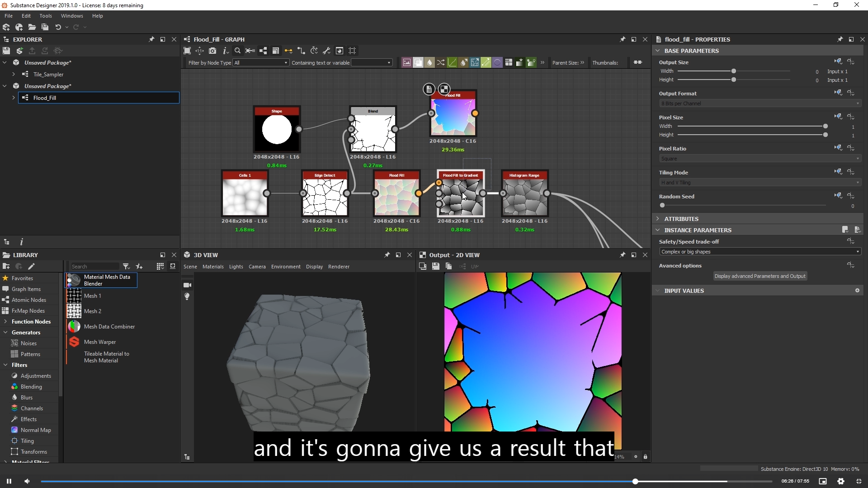Toggle library grid view display mode
Image resolution: width=868 pixels, height=488 pixels.
tap(160, 267)
